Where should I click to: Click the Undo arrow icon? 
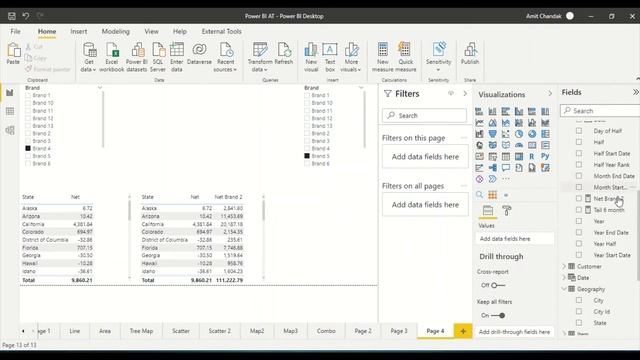(x=26, y=16)
